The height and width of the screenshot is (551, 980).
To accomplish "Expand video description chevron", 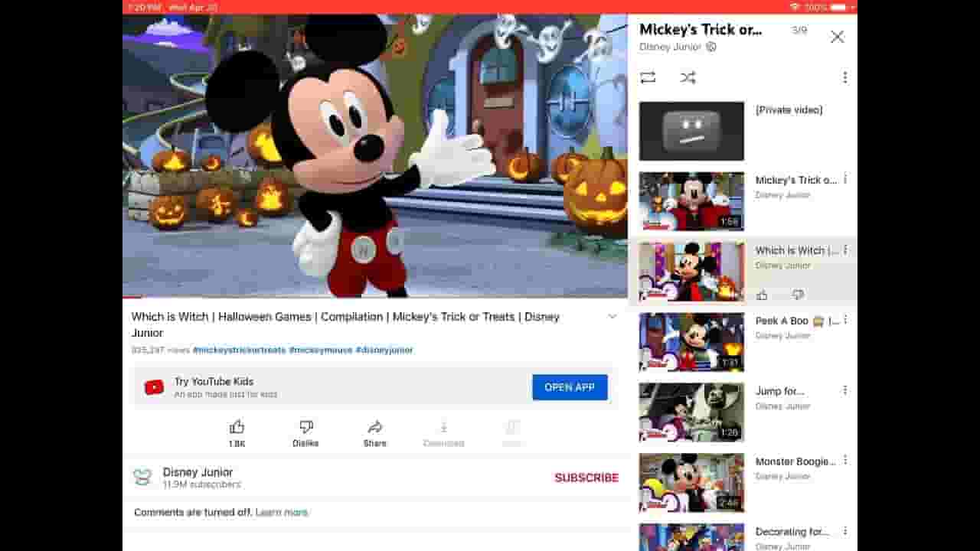I will 612,317.
